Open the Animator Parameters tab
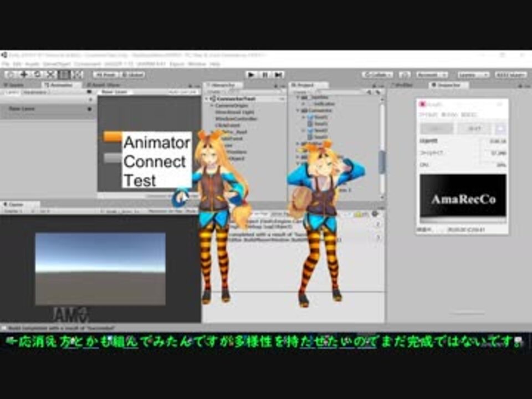Screen dimensions: 532x399 pos(35,93)
